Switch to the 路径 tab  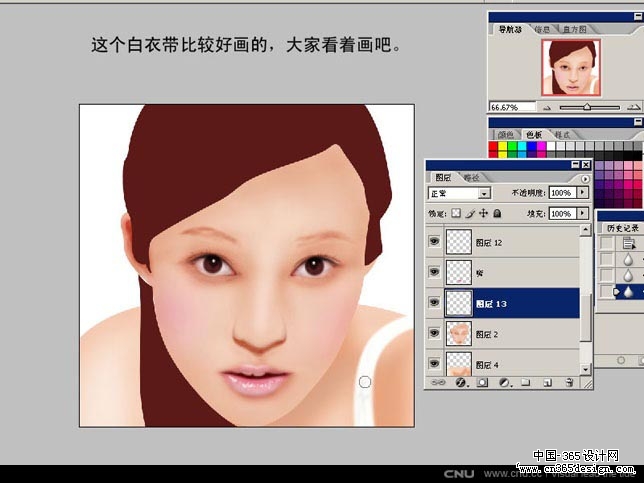click(472, 177)
